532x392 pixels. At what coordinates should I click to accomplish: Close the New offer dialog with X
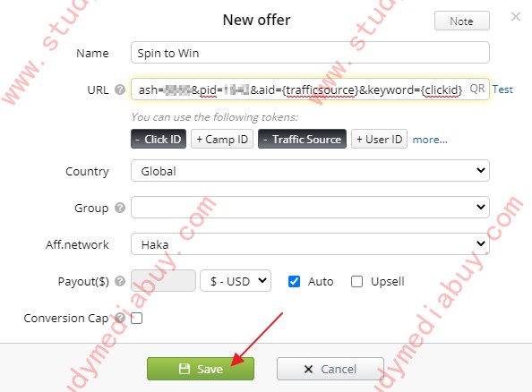[516, 16]
